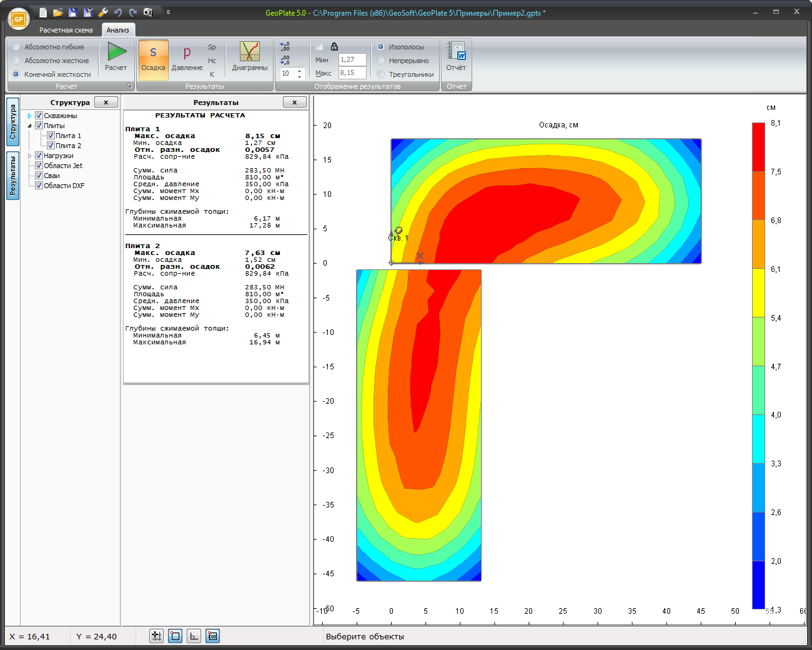Click 'Выберите объекты' status bar text
Image resolution: width=812 pixels, height=650 pixels.
point(365,636)
